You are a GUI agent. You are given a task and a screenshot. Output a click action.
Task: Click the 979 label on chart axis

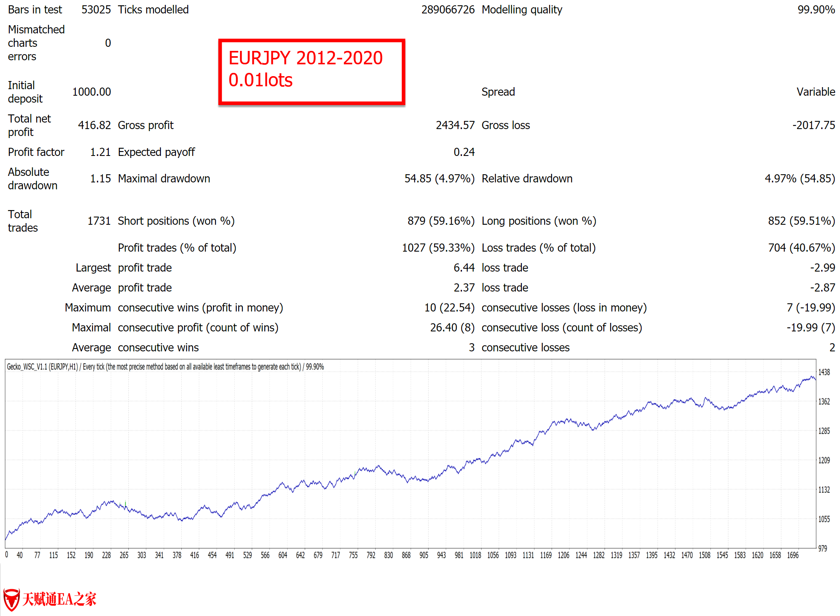(x=822, y=548)
